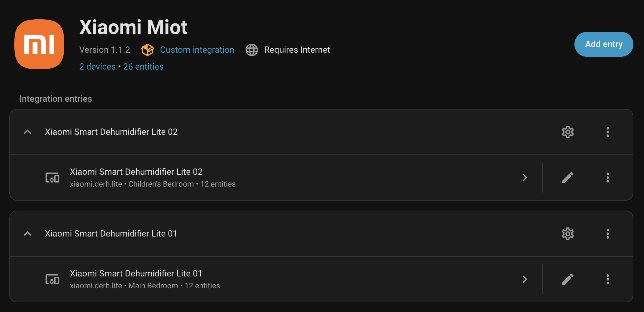
Task: Click the custom integration box icon
Action: [x=147, y=50]
